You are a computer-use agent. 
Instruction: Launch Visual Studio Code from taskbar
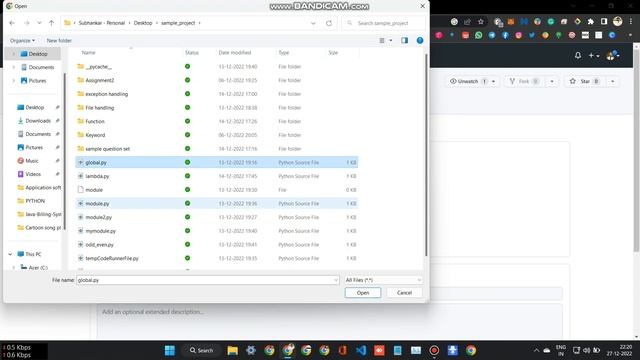pos(361,350)
